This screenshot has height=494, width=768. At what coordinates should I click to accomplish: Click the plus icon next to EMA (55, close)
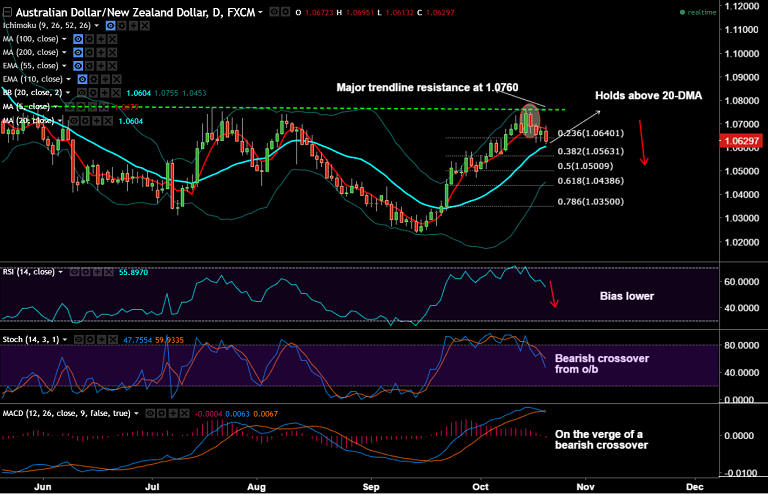coord(103,65)
